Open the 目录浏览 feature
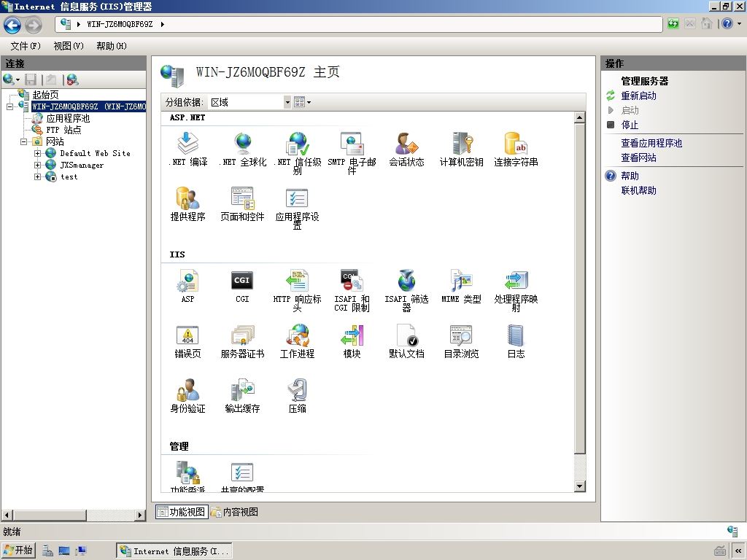This screenshot has width=747, height=560. point(461,341)
